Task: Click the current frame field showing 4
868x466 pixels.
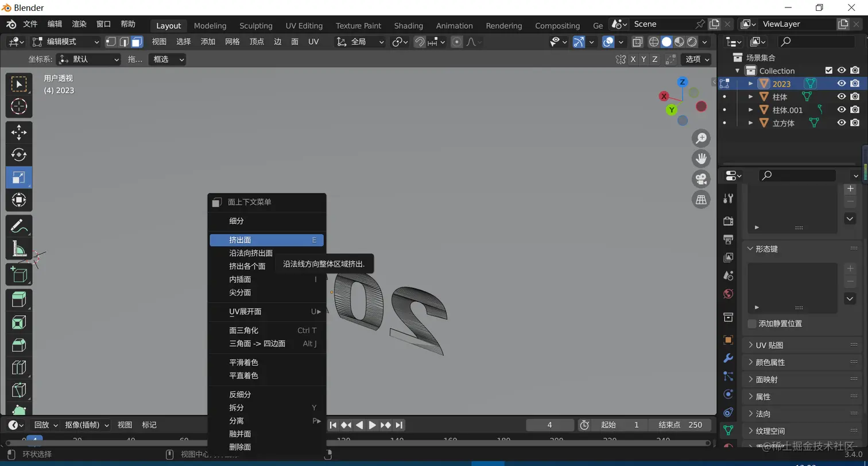Action: click(x=550, y=425)
